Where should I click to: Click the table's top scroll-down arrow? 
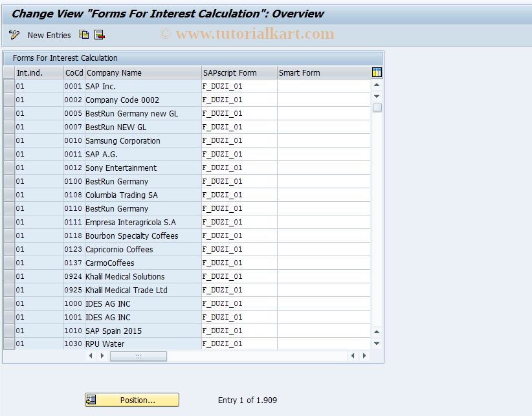(377, 96)
